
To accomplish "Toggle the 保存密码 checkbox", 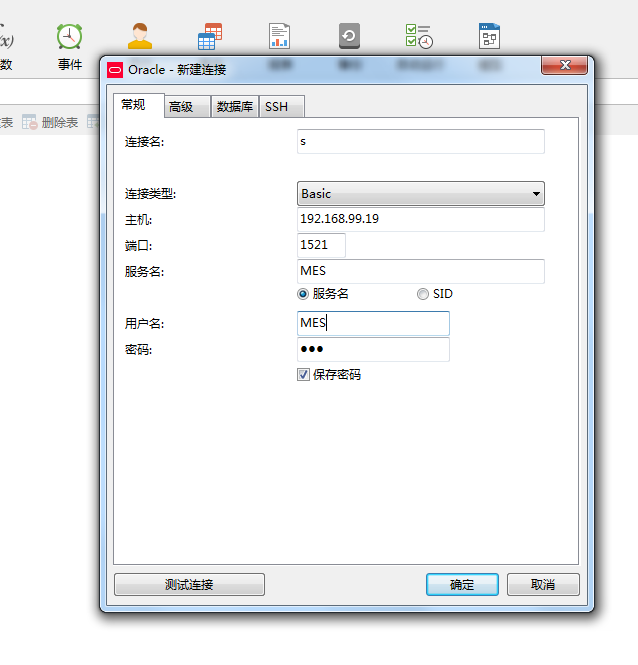I will (303, 374).
